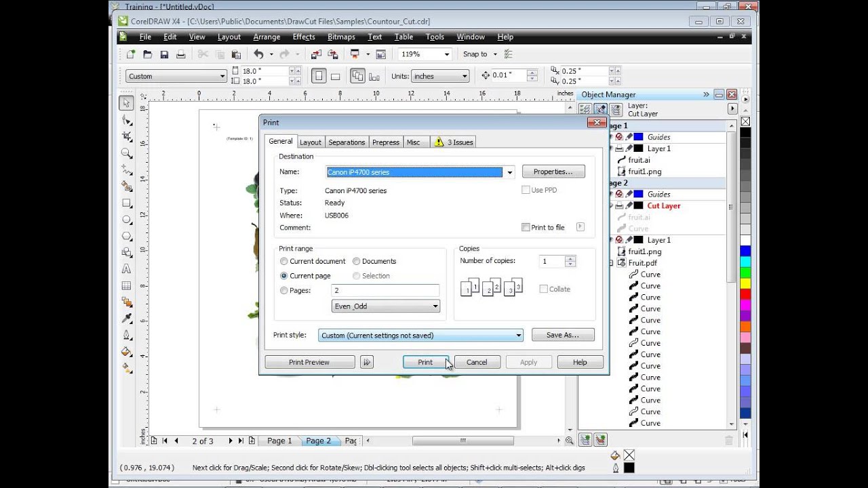Open the printer Name dropdown
868x488 pixels.
509,172
